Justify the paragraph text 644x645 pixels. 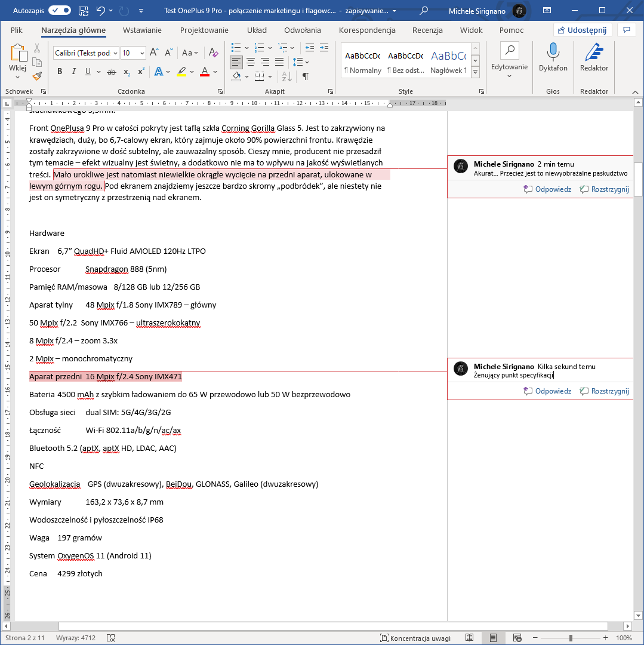tap(279, 62)
